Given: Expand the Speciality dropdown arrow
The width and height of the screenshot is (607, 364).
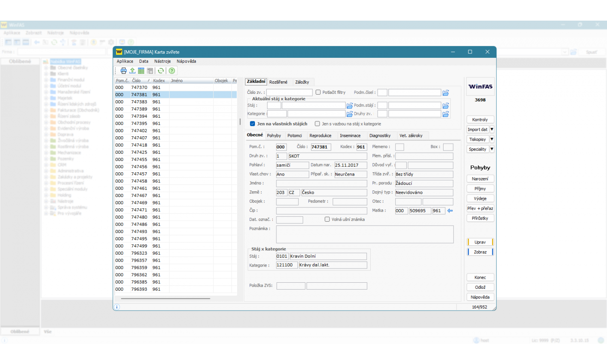Looking at the screenshot, I should [x=492, y=149].
